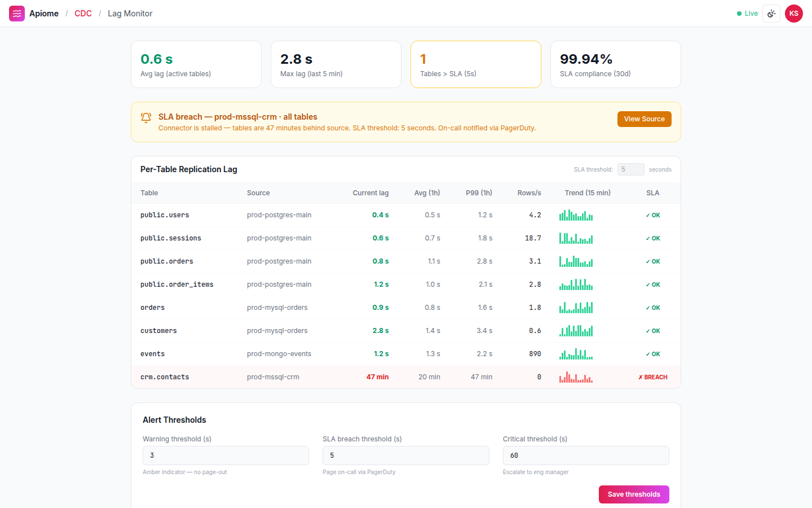This screenshot has width=812, height=508.
Task: Open the Avg lag summary card
Action: tap(196, 64)
